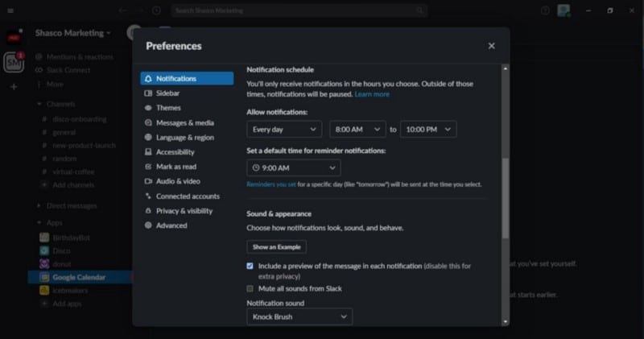
Task: Click the Shasco Marketing workspace avatar icon
Action: click(13, 62)
